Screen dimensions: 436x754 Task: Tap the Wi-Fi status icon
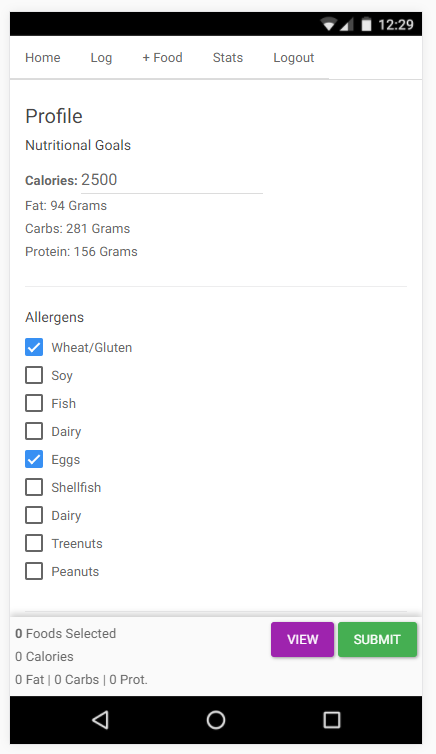329,24
